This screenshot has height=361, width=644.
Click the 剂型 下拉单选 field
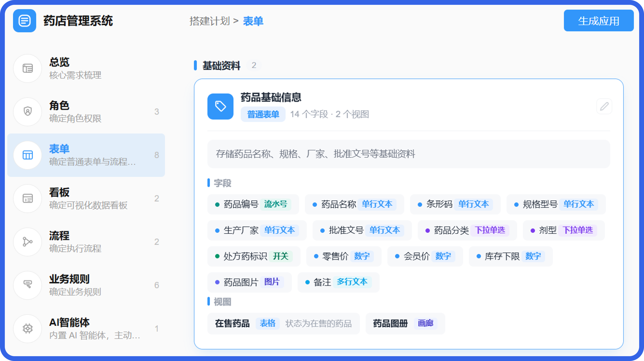(x=564, y=230)
